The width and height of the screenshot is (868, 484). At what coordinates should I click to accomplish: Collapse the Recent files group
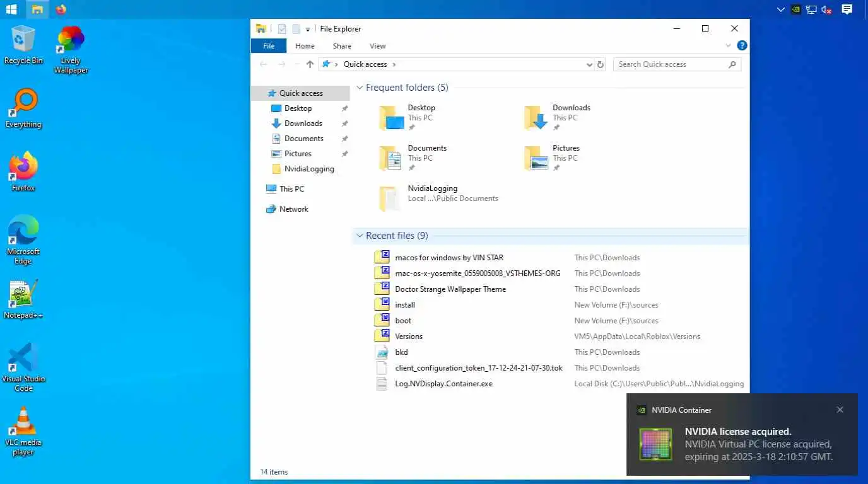pyautogui.click(x=360, y=236)
